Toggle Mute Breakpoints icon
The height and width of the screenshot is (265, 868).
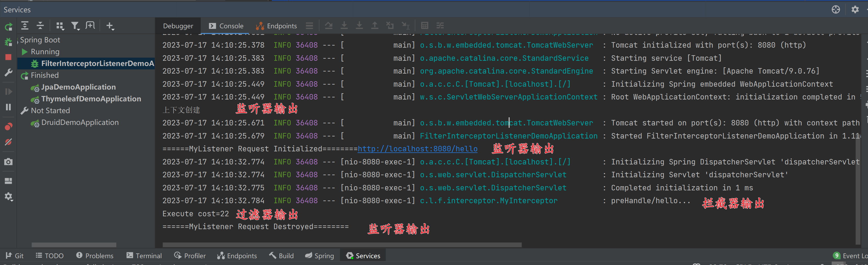8,142
